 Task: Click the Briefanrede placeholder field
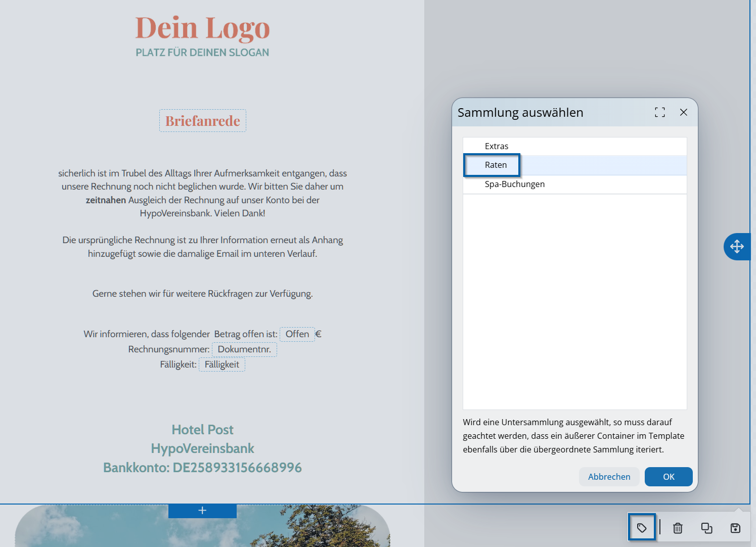(203, 121)
